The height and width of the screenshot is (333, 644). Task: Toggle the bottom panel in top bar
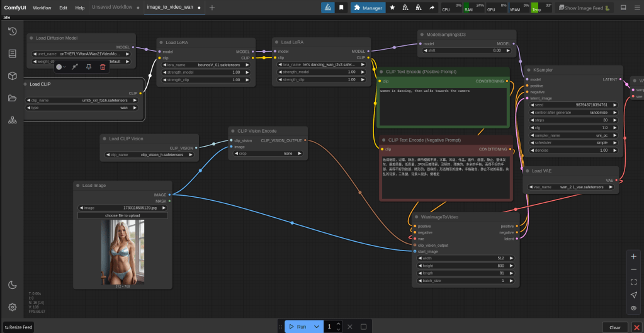tap(623, 8)
